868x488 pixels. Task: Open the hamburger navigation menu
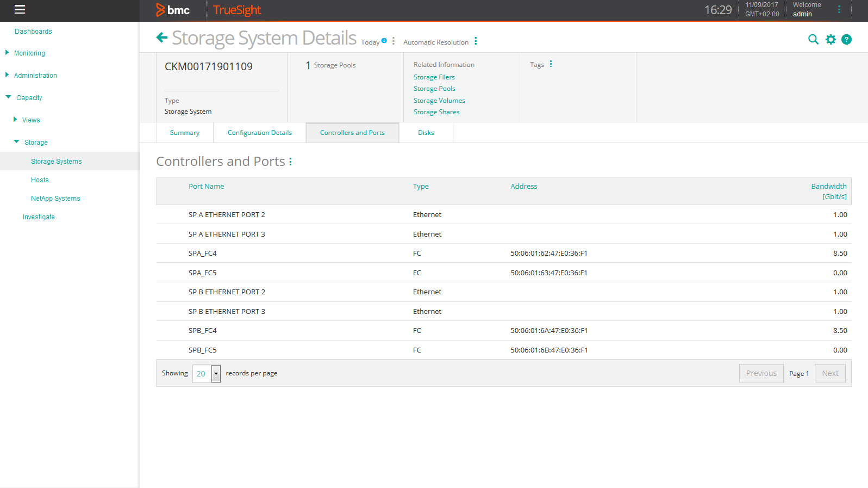(x=20, y=9)
